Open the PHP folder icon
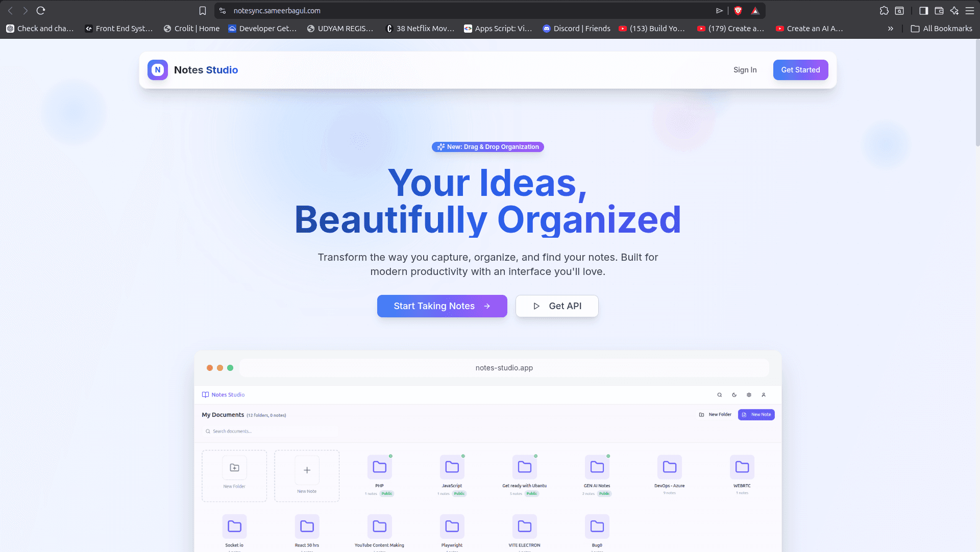980x552 pixels. pyautogui.click(x=379, y=467)
